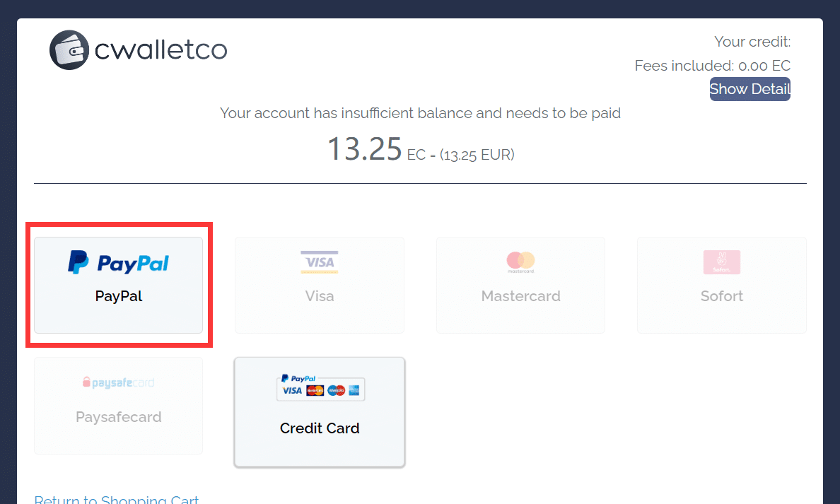Click the 13.25 amount due

[364, 150]
